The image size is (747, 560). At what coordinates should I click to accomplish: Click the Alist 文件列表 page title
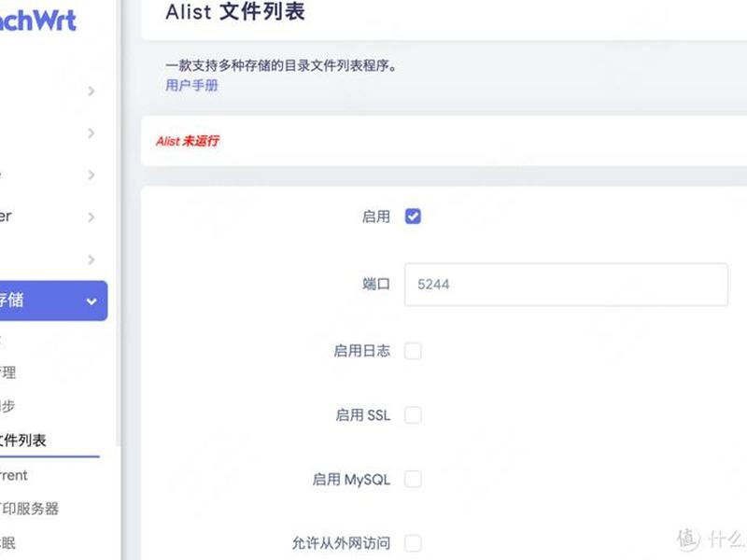pyautogui.click(x=235, y=12)
